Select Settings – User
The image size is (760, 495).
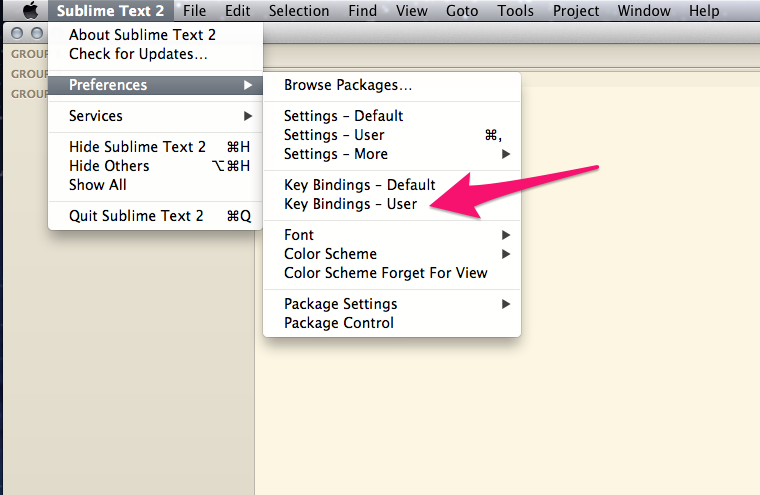click(334, 135)
